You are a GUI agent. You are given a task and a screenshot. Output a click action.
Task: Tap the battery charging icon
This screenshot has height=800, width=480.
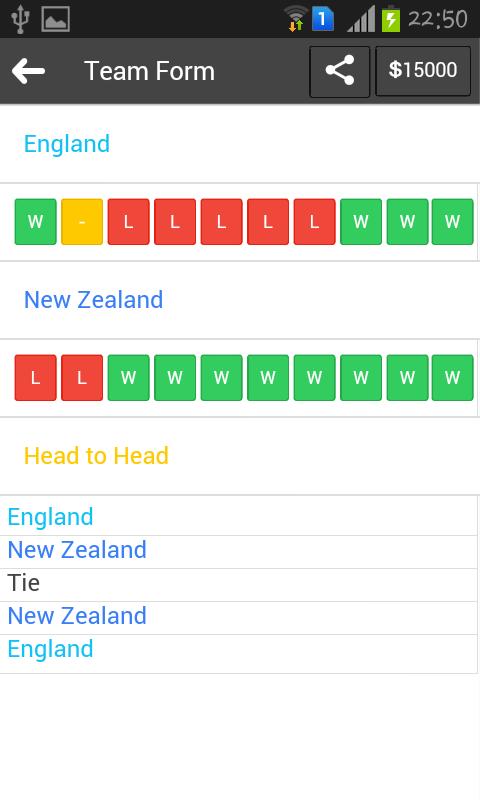pyautogui.click(x=391, y=19)
